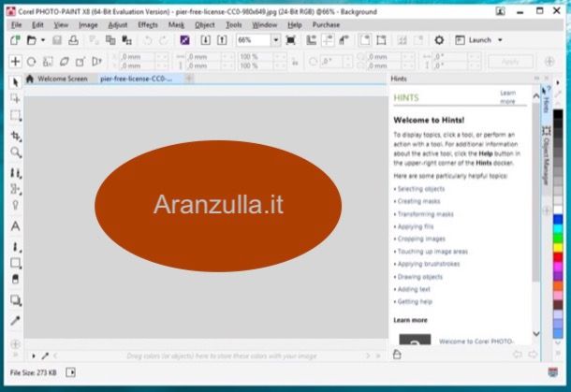
Task: Click the Open file folder icon
Action: tap(32, 40)
